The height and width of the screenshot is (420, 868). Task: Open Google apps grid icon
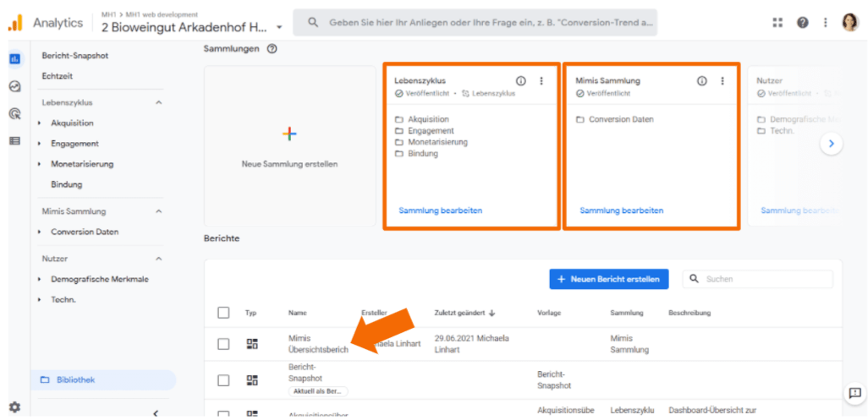(777, 23)
